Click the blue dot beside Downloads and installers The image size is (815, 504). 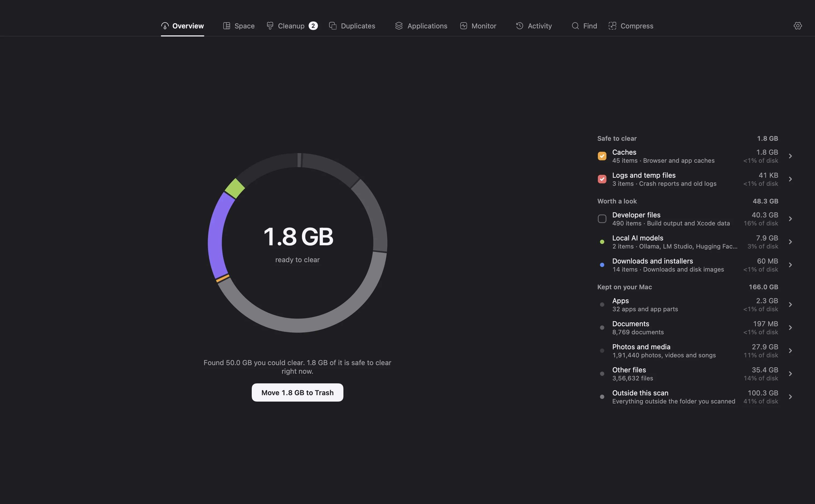(x=602, y=265)
